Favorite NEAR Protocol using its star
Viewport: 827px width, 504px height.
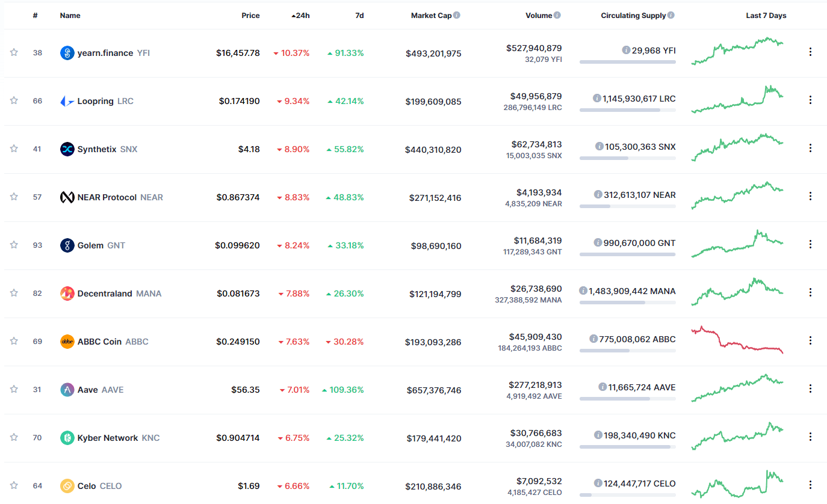[x=14, y=197]
